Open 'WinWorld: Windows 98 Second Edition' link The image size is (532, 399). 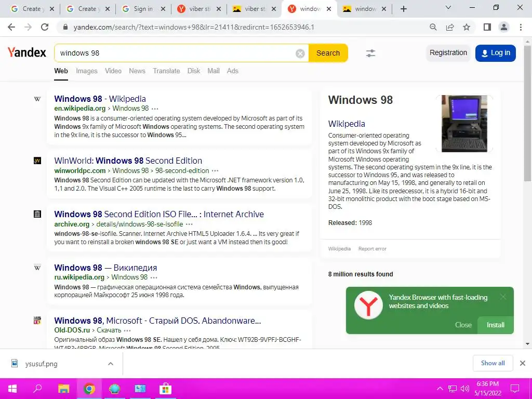pyautogui.click(x=128, y=161)
